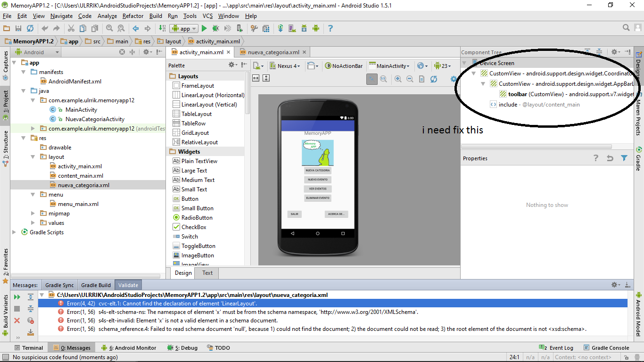Click the Rerun double green arrows in Messages
The height and width of the screenshot is (362, 644).
coord(17,297)
